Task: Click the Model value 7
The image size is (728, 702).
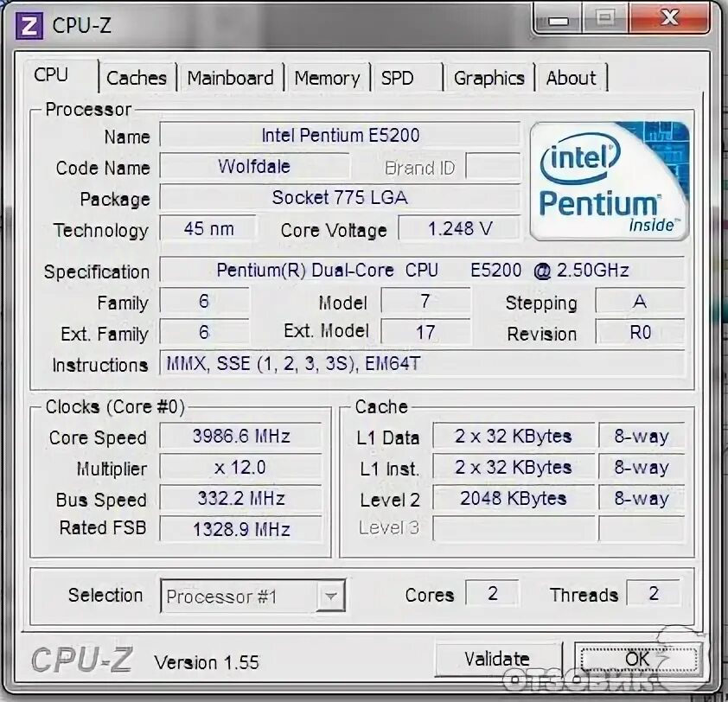Action: click(425, 302)
